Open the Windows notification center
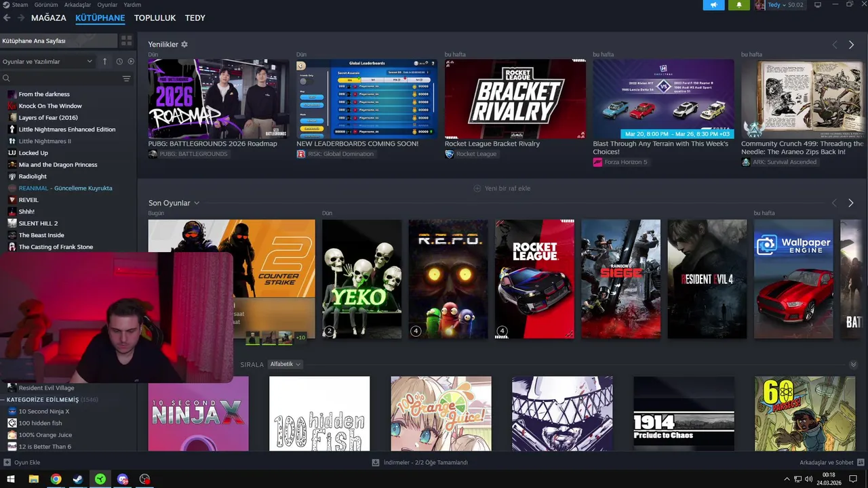 (853, 479)
